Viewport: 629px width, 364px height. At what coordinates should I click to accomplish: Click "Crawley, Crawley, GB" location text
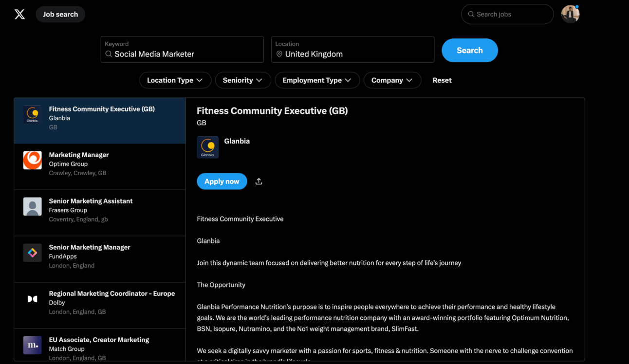click(77, 173)
